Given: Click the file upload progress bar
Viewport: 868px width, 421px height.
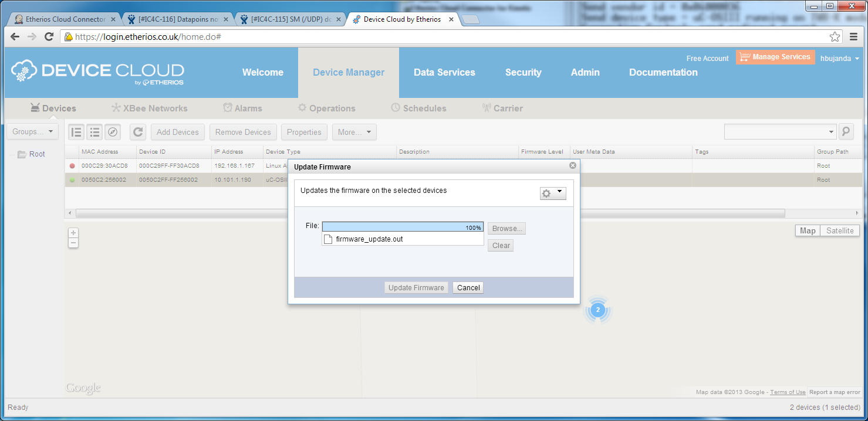Looking at the screenshot, I should (x=403, y=227).
